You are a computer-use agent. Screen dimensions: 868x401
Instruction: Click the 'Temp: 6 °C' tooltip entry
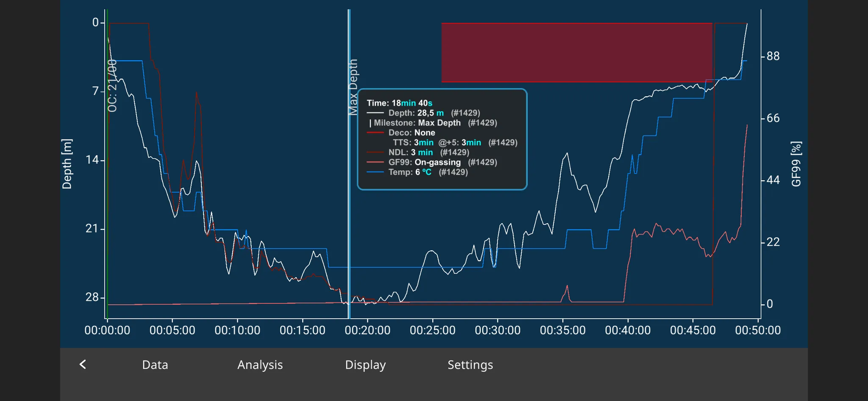click(x=417, y=172)
